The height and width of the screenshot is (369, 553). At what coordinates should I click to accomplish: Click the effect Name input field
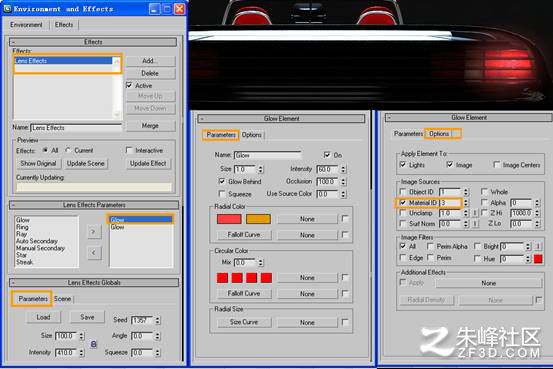pyautogui.click(x=76, y=128)
